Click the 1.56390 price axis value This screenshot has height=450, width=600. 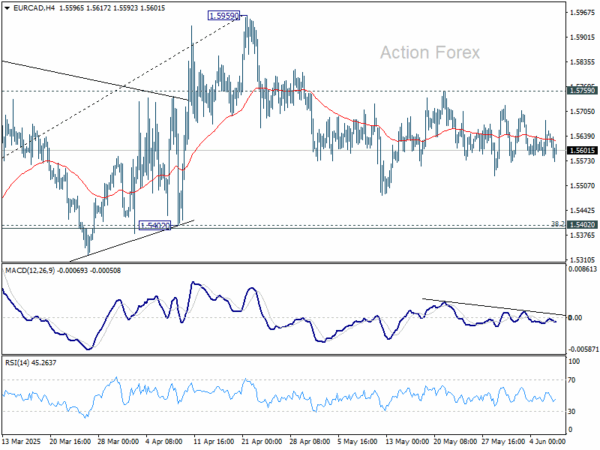[582, 136]
